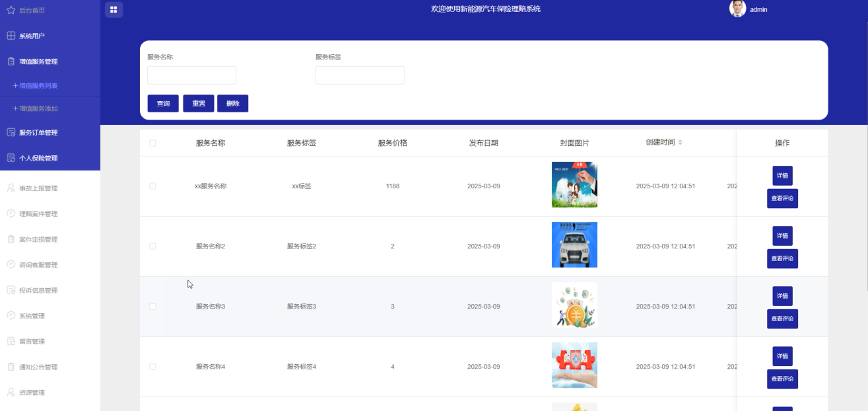Image resolution: width=868 pixels, height=411 pixels.
Task: Click 查看评论 for xx服务名称 row
Action: point(782,198)
